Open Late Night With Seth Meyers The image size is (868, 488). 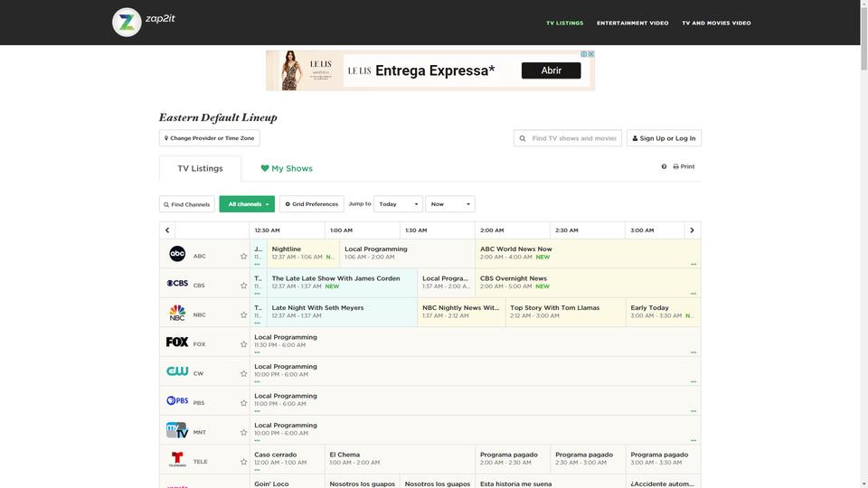click(x=342, y=312)
